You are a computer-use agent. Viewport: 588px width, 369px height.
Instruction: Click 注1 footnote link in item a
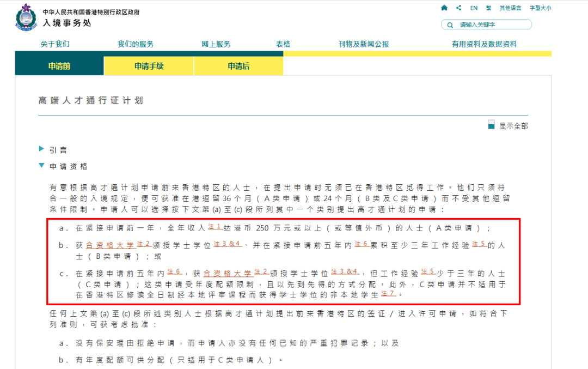215,226
